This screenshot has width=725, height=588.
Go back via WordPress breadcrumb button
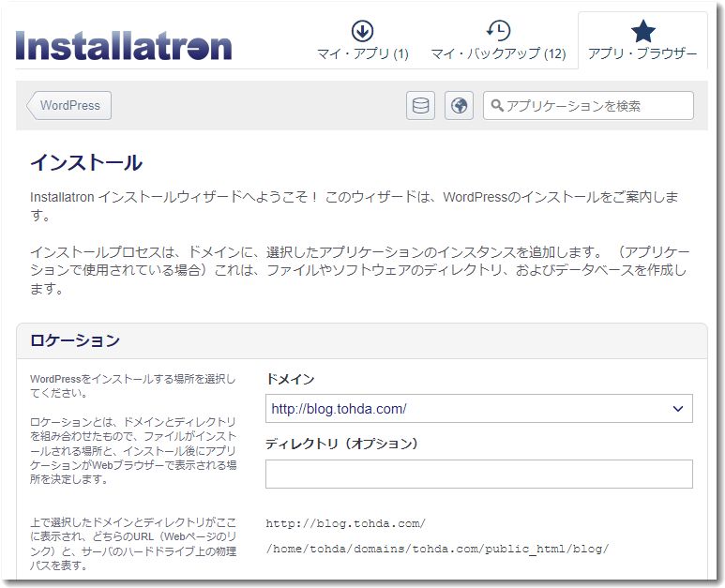pos(68,105)
